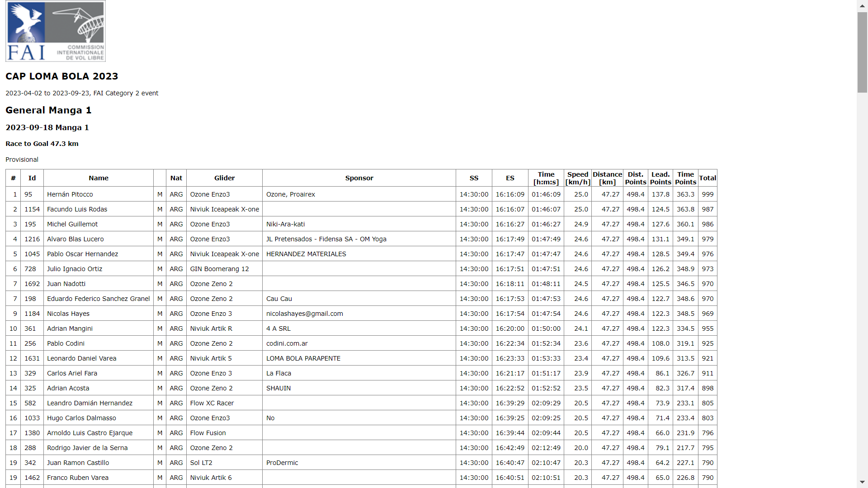Click pilot name Juan Nadotti
The image size is (868, 488).
click(66, 284)
